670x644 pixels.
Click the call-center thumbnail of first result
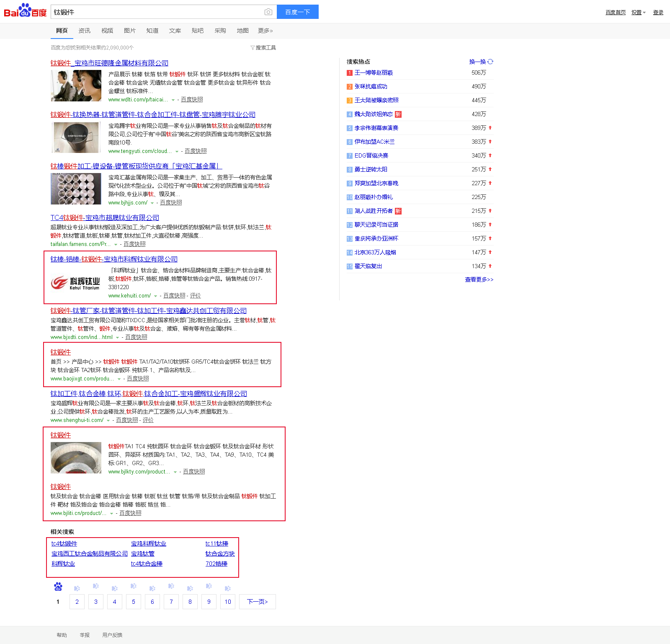76,85
